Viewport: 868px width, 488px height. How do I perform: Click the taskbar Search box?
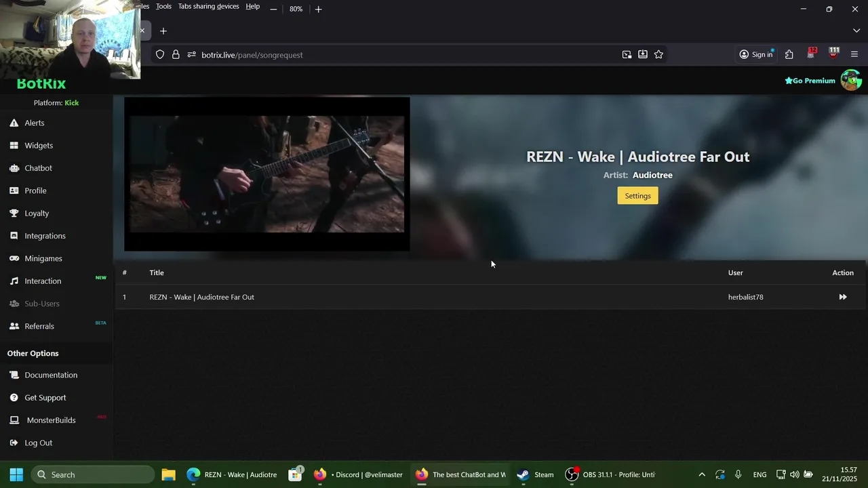tap(92, 474)
